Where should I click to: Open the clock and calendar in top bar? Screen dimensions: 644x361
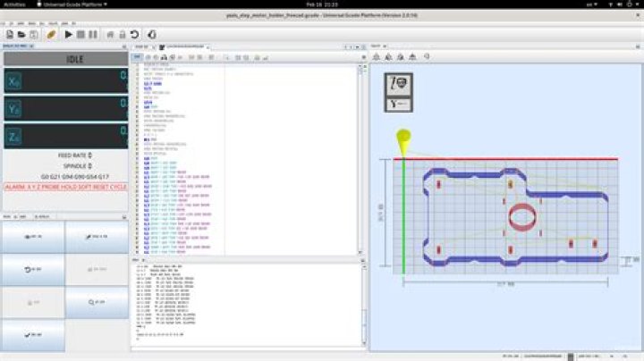322,4
